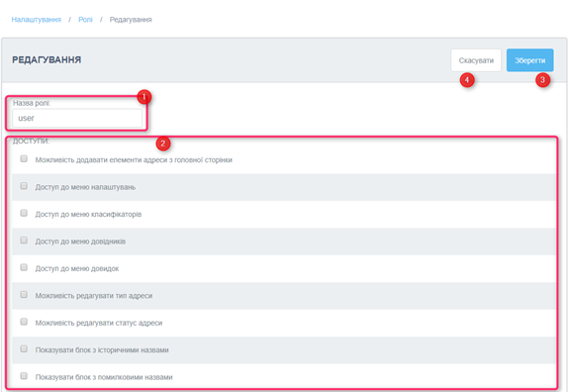Image resolution: width=568 pixels, height=392 pixels.
Task: Check the Доступ до меню класифікаторів checkbox
Action: 24,213
